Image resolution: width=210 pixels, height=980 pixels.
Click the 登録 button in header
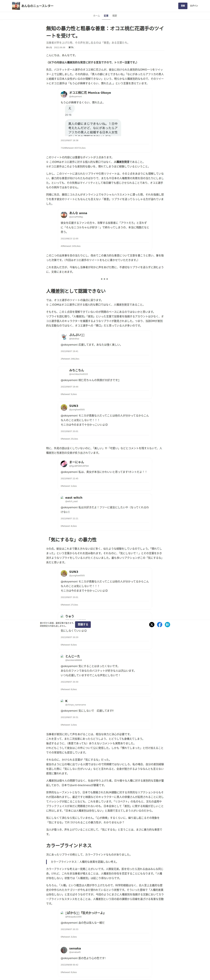183,6
